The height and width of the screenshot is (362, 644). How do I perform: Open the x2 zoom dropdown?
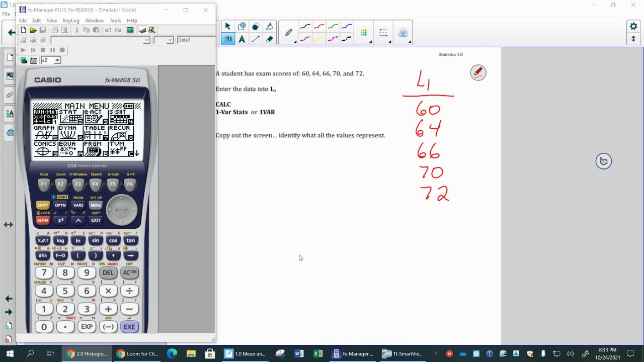click(x=57, y=60)
